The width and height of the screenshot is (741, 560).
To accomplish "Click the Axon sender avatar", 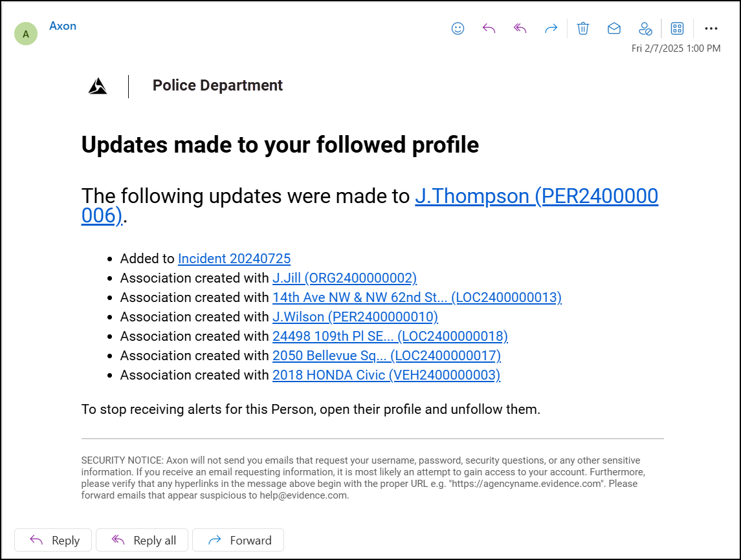I will click(26, 33).
